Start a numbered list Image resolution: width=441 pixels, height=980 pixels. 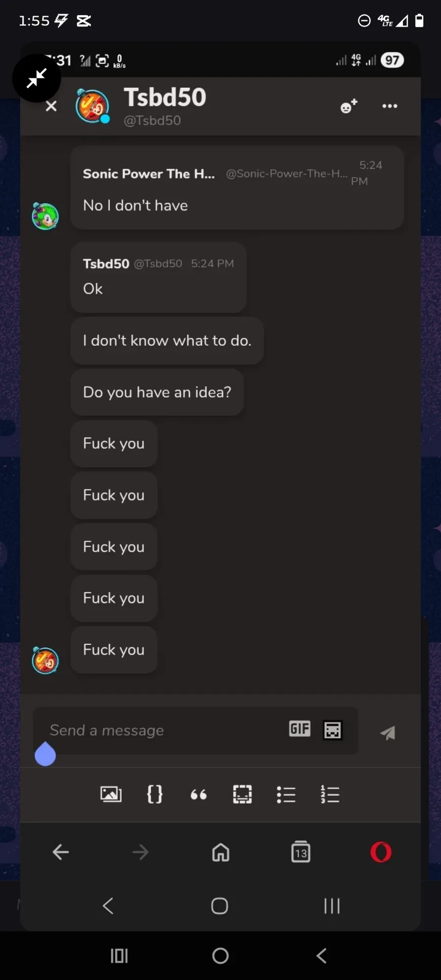[330, 794]
